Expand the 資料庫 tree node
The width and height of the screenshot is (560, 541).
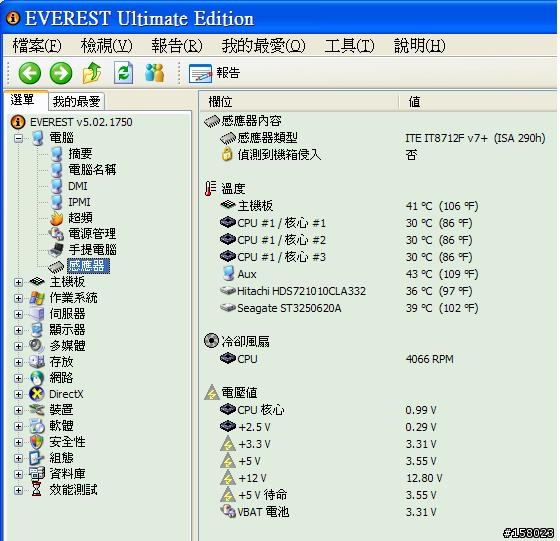point(19,474)
